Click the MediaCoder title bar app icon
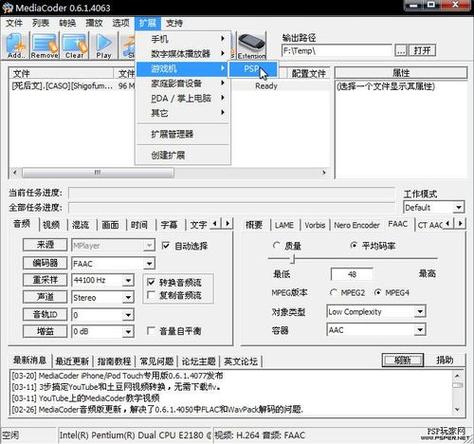474x444 pixels. click(7, 8)
